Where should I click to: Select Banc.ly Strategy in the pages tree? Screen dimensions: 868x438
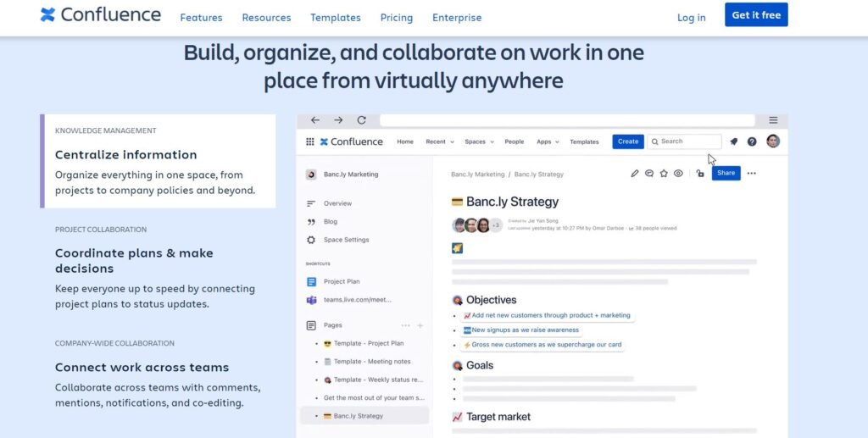364,416
